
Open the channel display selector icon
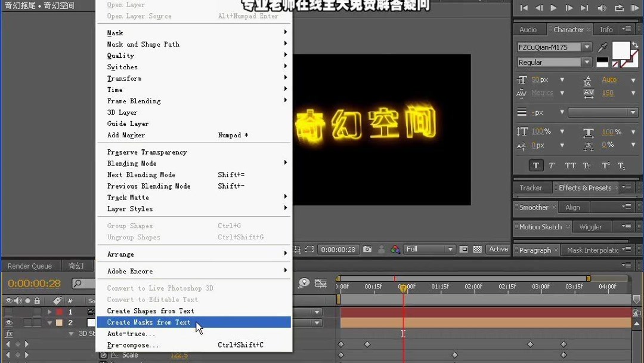(x=395, y=248)
